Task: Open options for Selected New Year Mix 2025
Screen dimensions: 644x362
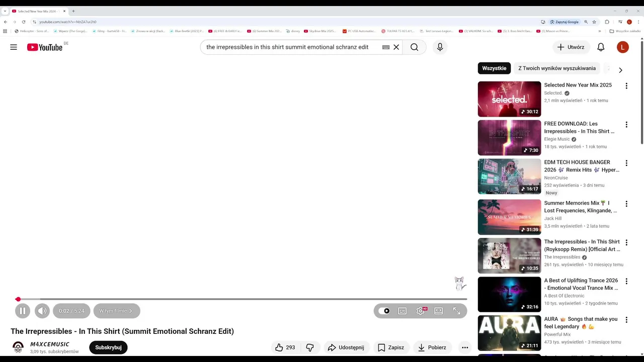Action: click(x=626, y=86)
